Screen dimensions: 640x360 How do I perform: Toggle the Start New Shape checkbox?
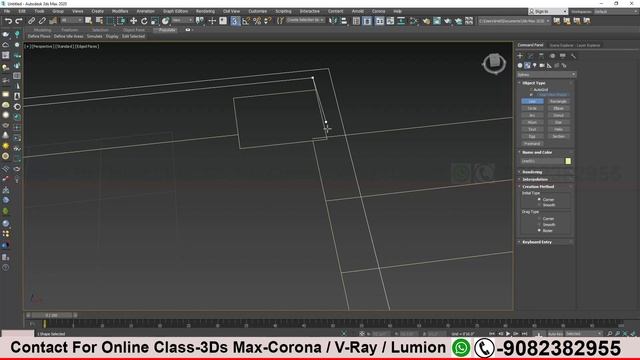tap(531, 95)
